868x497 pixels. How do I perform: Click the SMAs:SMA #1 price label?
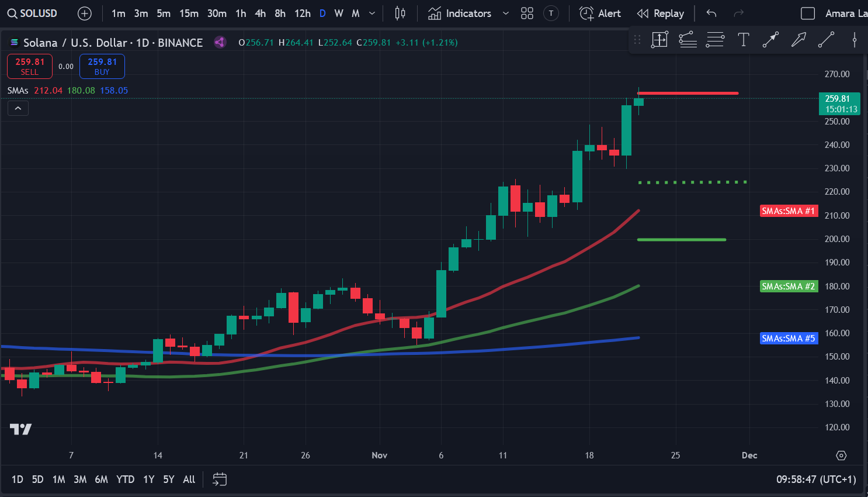789,211
